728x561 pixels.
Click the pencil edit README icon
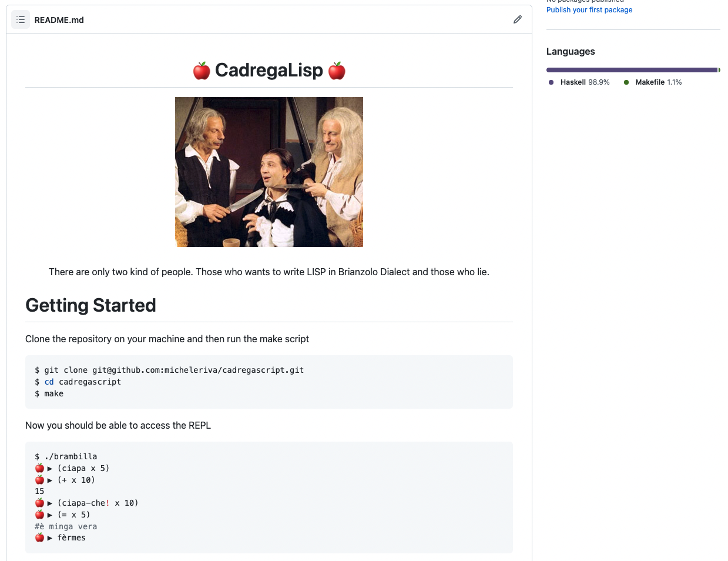[x=518, y=19]
